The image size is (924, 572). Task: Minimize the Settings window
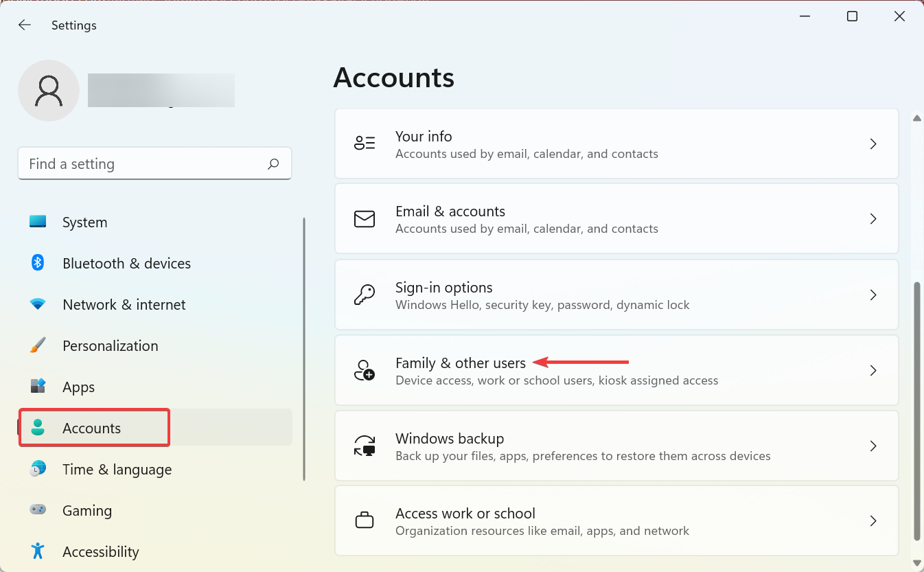[x=805, y=16]
